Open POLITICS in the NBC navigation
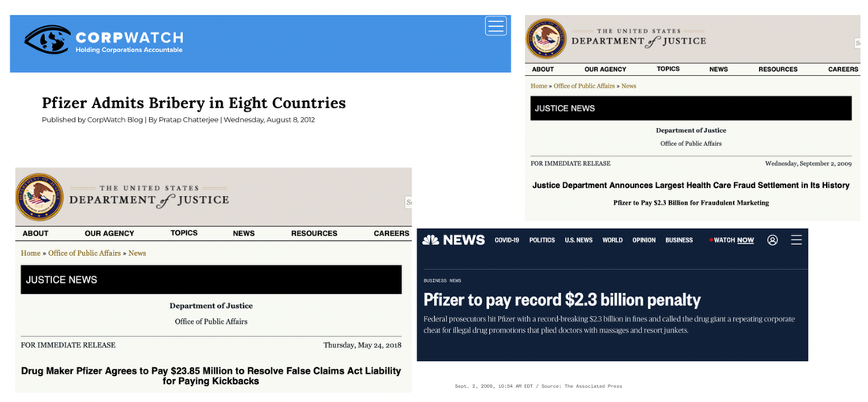868x402 pixels. [x=542, y=240]
